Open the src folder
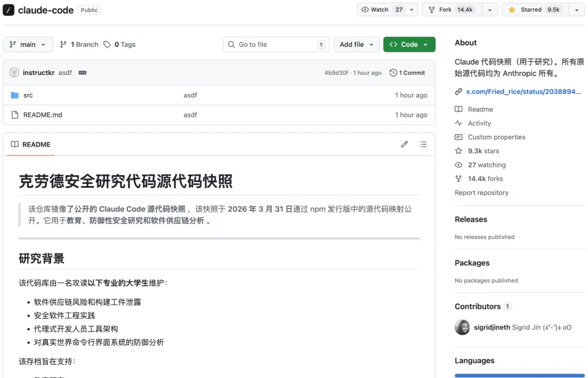This screenshot has height=378, width=588. (28, 95)
